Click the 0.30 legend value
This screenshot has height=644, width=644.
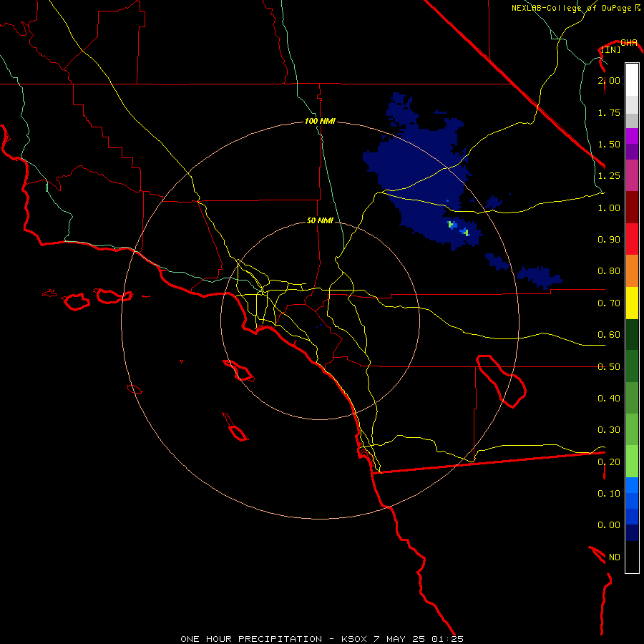[x=609, y=429]
